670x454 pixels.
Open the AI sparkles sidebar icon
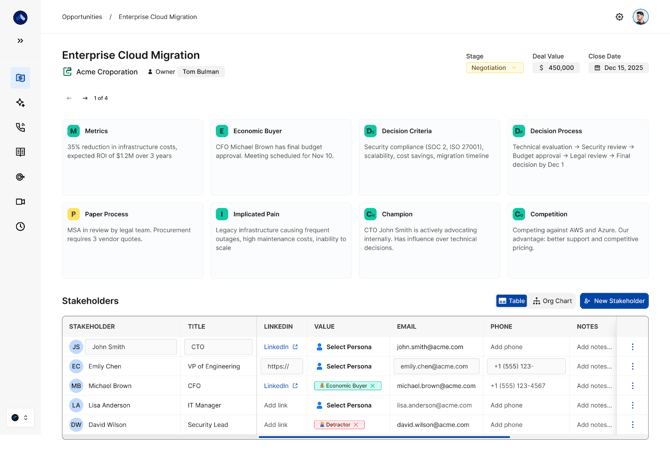click(x=20, y=103)
